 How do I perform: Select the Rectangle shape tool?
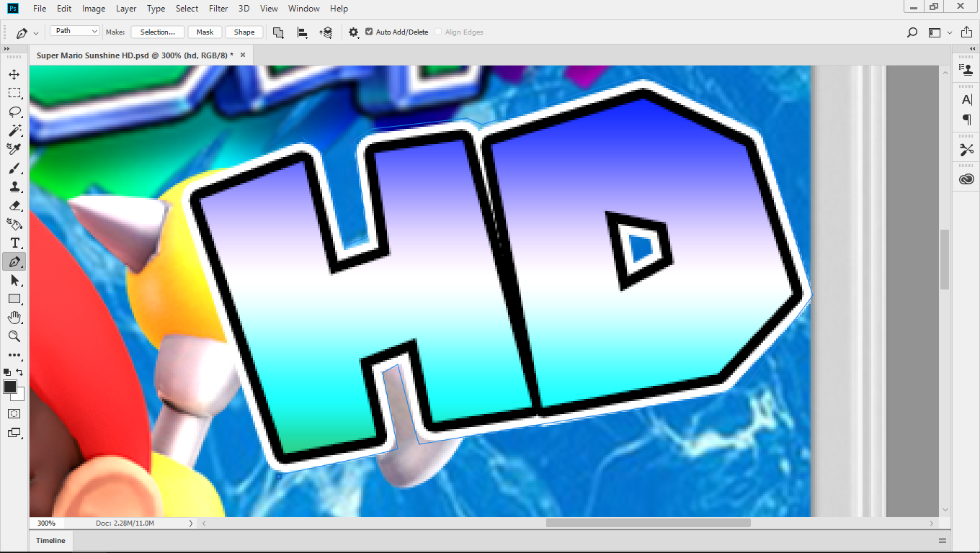14,299
